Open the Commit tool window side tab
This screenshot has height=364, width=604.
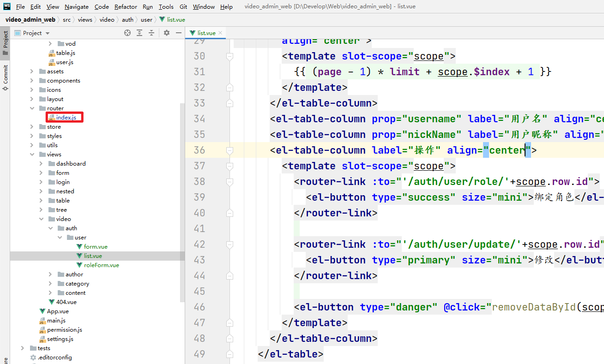[5, 78]
